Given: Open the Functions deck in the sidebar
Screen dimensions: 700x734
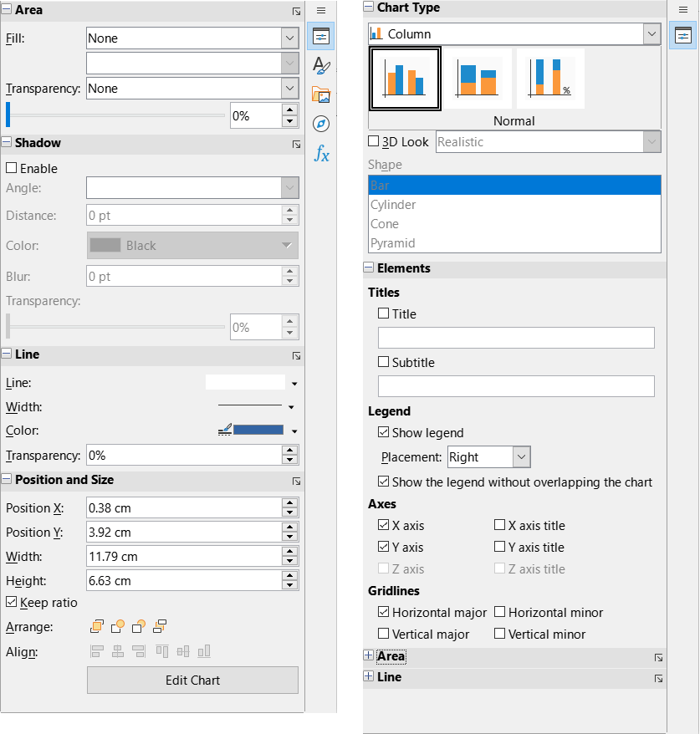Looking at the screenshot, I should tap(320, 154).
